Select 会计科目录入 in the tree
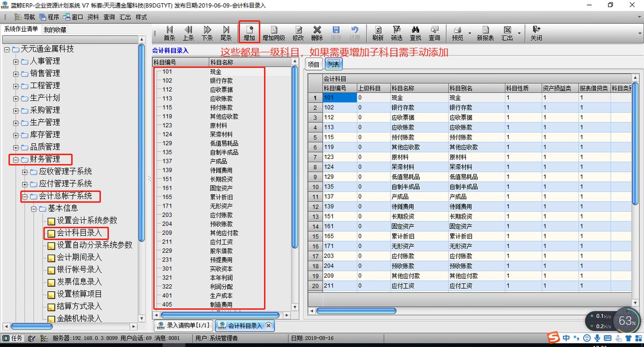 pyautogui.click(x=79, y=233)
